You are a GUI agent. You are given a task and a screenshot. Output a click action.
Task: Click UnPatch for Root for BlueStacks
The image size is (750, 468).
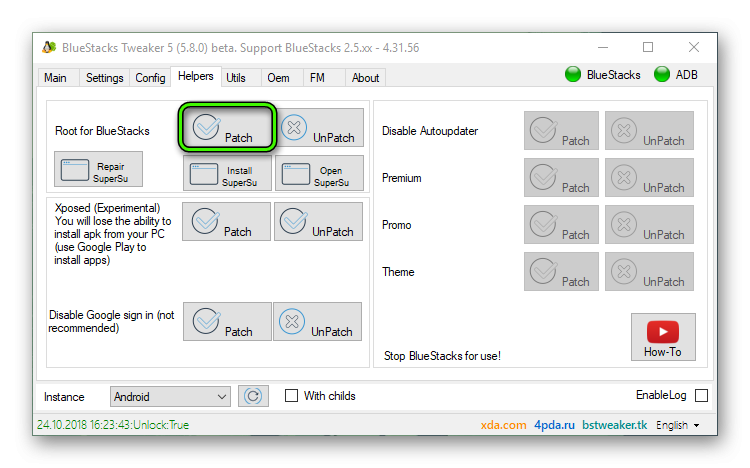point(319,127)
